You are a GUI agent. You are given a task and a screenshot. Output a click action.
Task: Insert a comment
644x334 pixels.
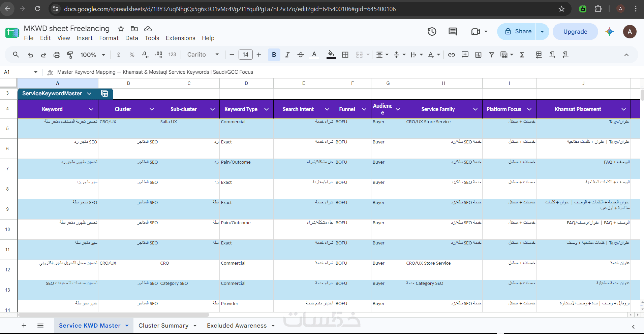tap(465, 55)
